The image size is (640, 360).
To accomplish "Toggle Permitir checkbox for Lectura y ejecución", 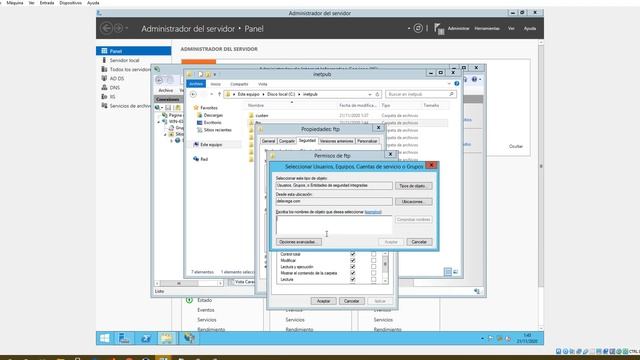I will (x=353, y=267).
